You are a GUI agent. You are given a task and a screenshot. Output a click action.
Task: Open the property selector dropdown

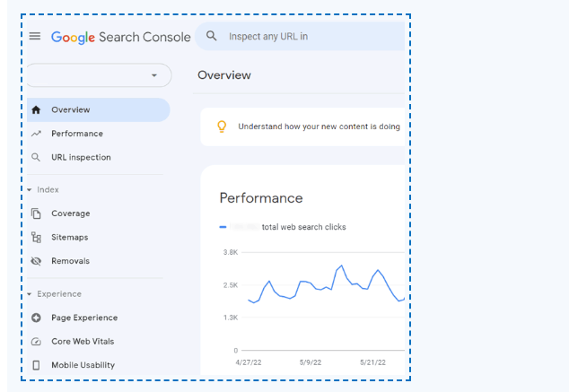click(x=99, y=75)
